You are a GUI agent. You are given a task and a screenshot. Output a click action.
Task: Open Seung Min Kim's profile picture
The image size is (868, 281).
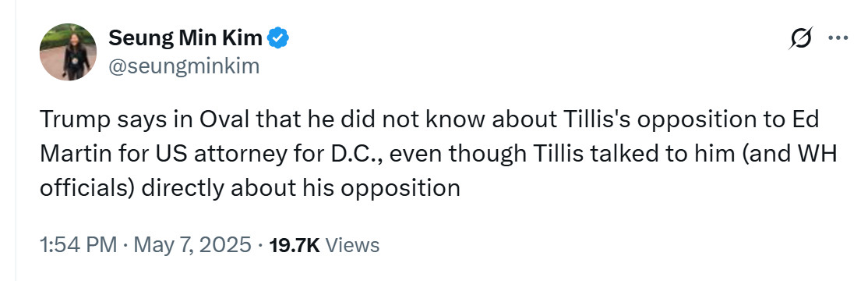(68, 52)
